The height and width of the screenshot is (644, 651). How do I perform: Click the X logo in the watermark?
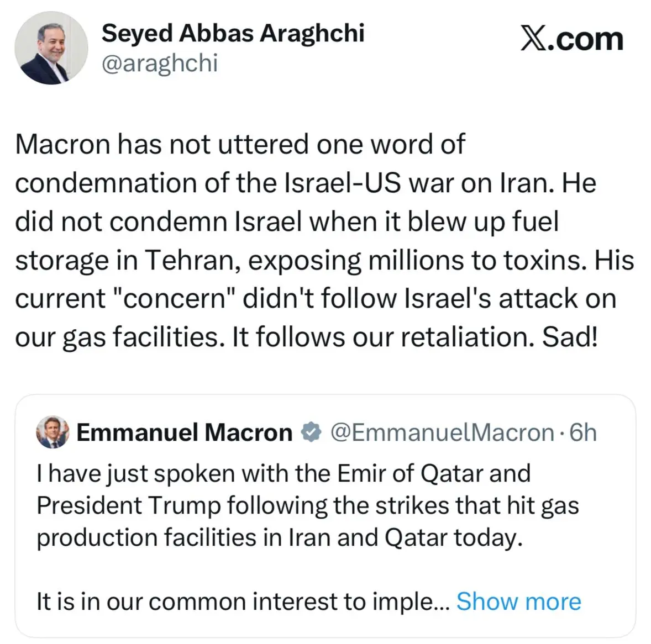pos(533,39)
